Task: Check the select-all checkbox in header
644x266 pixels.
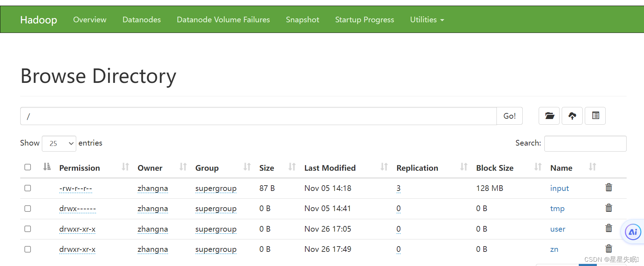Action: coord(28,167)
